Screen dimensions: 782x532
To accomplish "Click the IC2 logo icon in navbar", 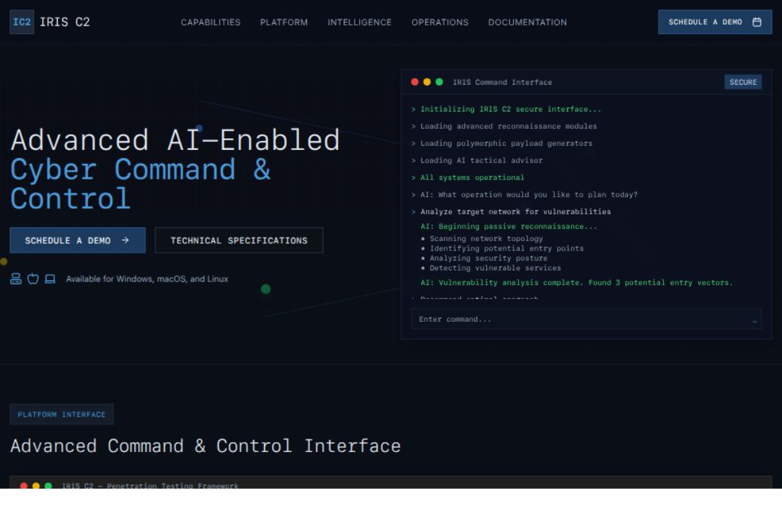I will pyautogui.click(x=21, y=21).
